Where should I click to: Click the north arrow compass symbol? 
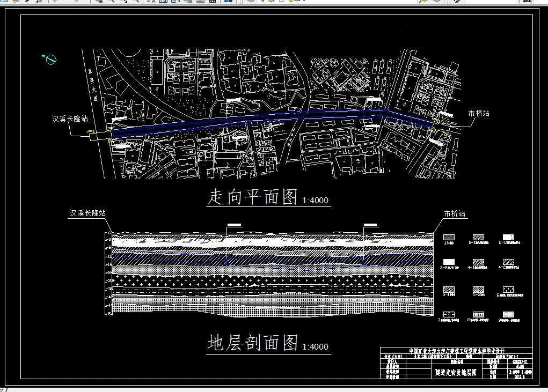click(51, 59)
